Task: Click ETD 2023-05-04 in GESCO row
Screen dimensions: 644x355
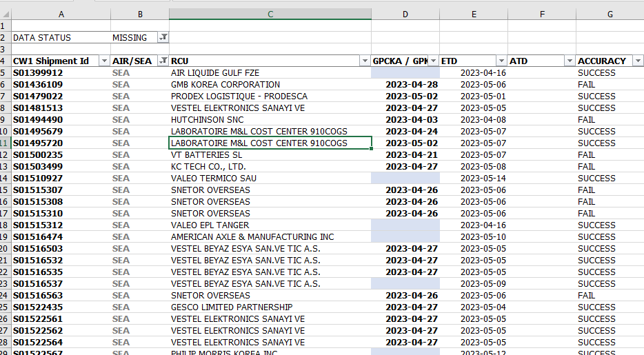Action: pyautogui.click(x=474, y=307)
